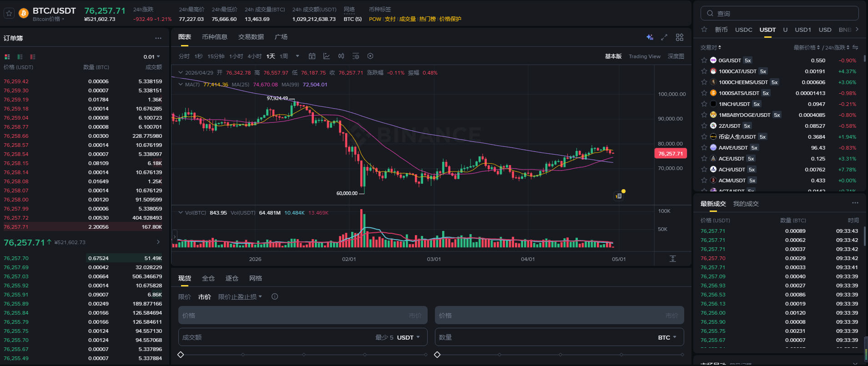Open the order book more-options menu
Viewport: 868px width, 366px height.
[x=158, y=38]
